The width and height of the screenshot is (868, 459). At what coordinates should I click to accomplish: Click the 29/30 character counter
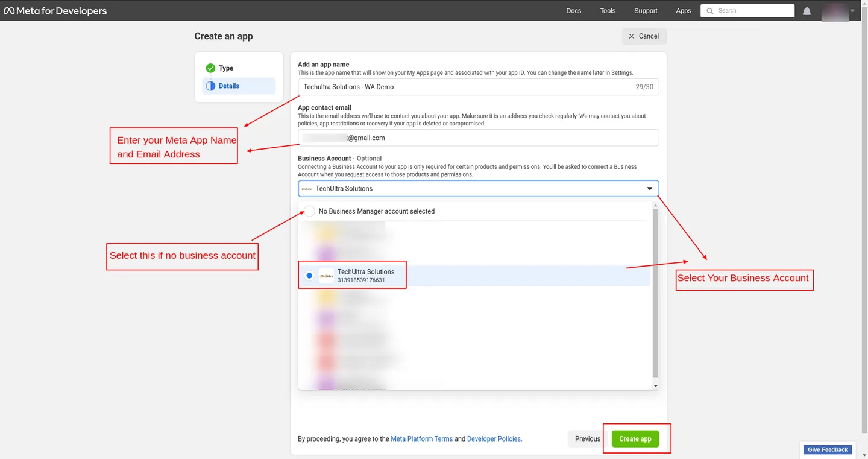(644, 87)
